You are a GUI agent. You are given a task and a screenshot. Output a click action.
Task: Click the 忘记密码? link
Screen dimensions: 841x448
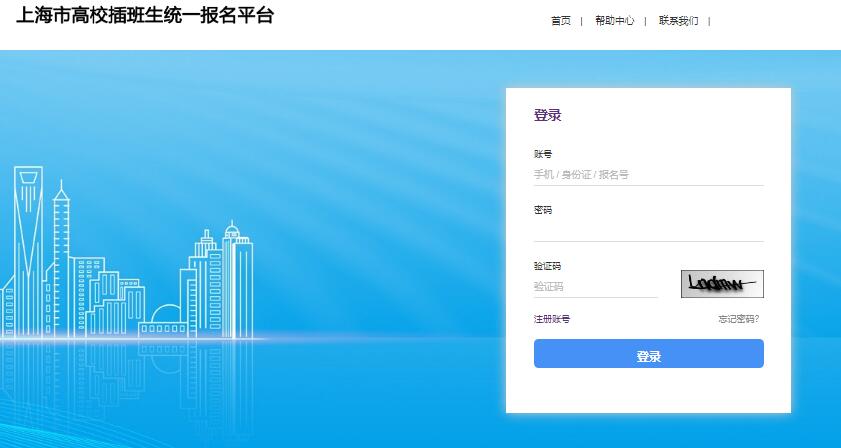point(738,319)
